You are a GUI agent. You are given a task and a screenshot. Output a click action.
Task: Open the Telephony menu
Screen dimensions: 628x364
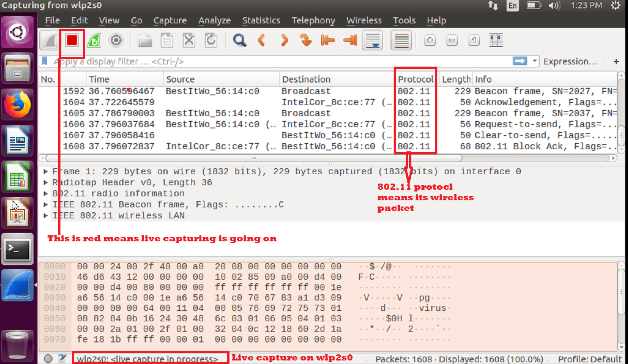313,20
